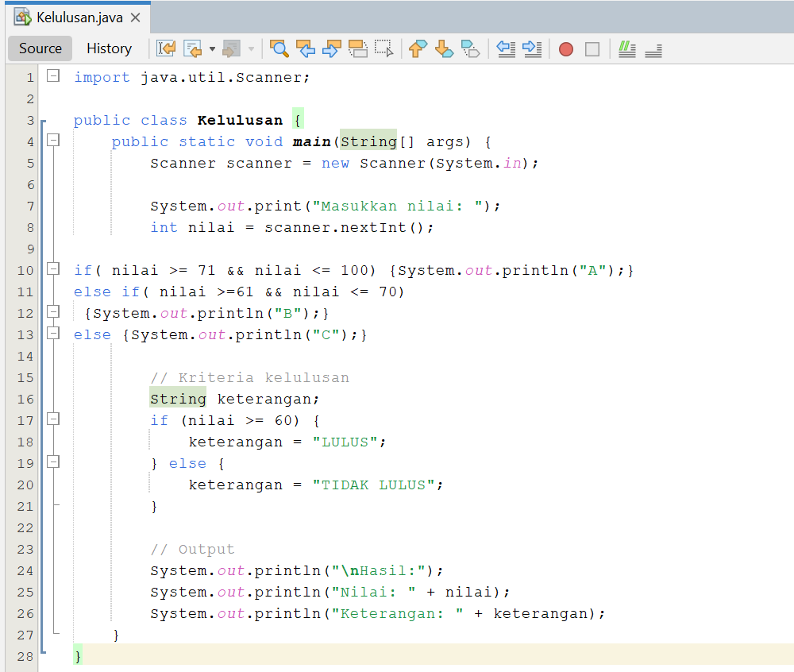Click the class name 'Kelulusan' on line 3
Viewport: 794px width, 672px height.
click(240, 121)
